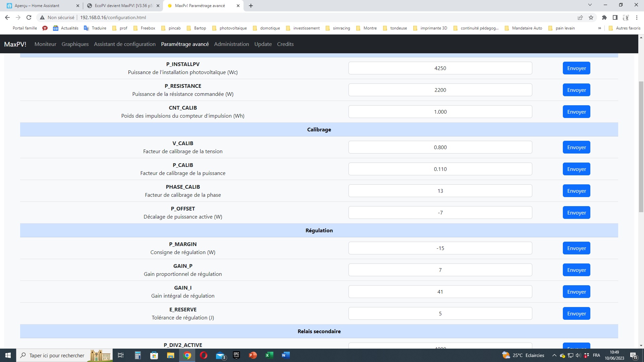Open tab search dropdown arrow
The width and height of the screenshot is (644, 362).
590,5
